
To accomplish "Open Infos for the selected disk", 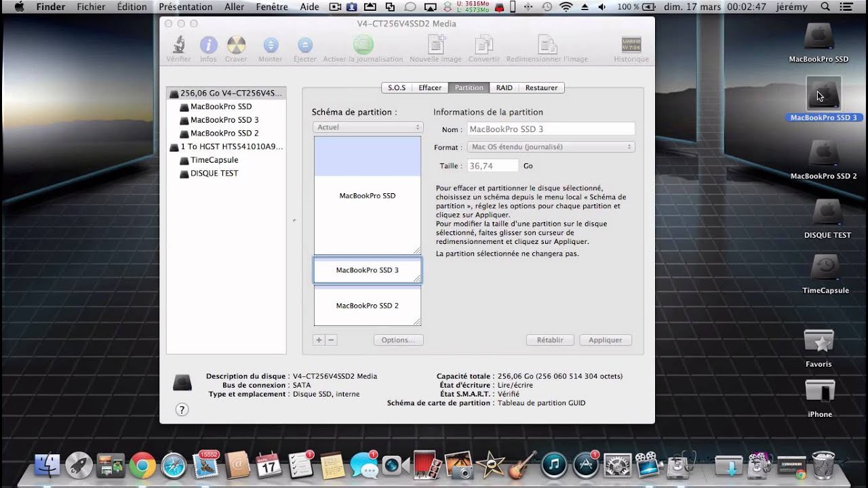I will tap(208, 45).
